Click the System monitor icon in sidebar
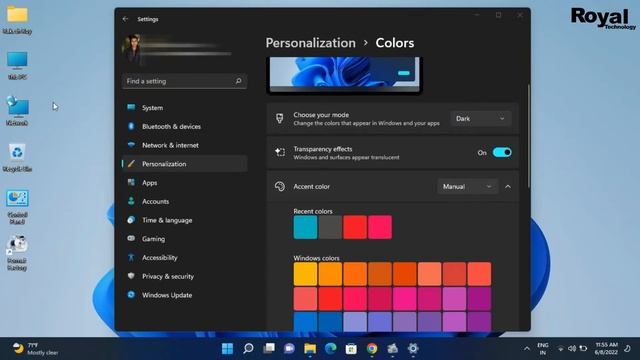 tap(131, 107)
